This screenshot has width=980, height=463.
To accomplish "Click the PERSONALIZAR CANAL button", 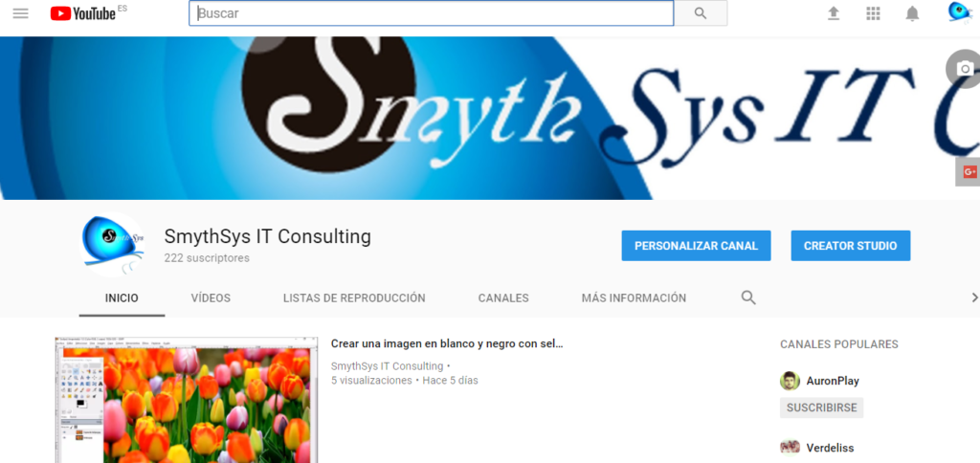I will (x=697, y=246).
